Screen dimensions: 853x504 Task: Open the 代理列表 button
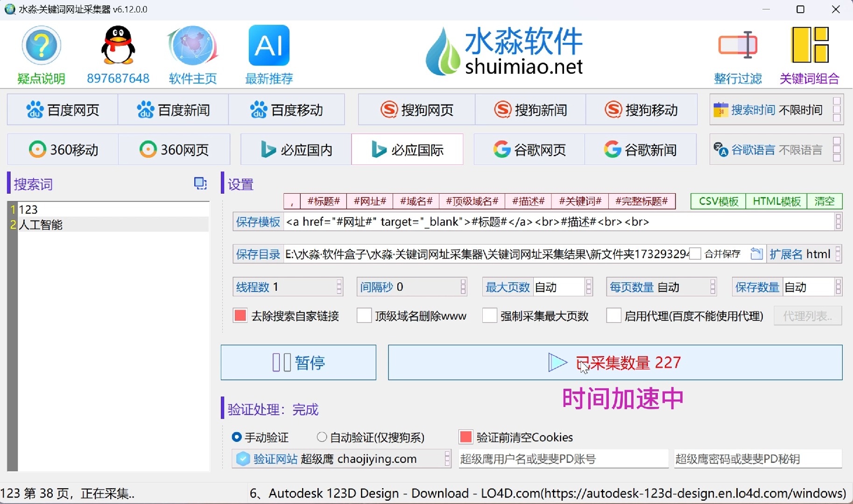pos(808,316)
